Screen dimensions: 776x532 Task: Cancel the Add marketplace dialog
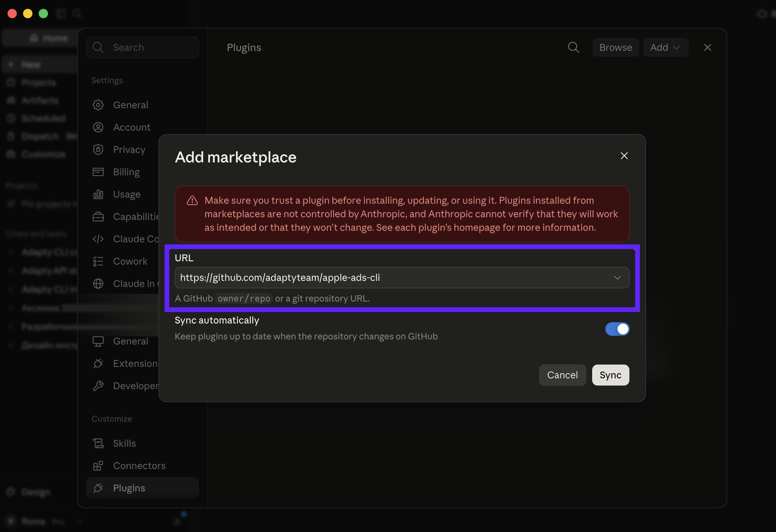pyautogui.click(x=562, y=375)
